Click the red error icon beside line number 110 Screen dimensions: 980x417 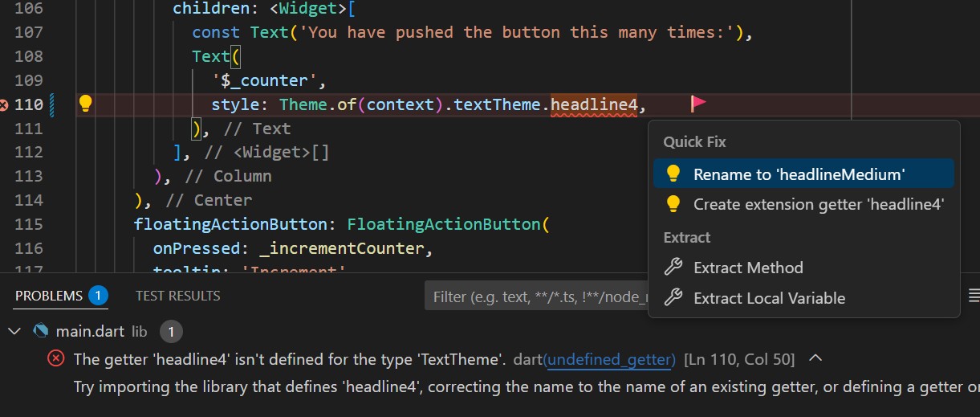click(x=4, y=104)
